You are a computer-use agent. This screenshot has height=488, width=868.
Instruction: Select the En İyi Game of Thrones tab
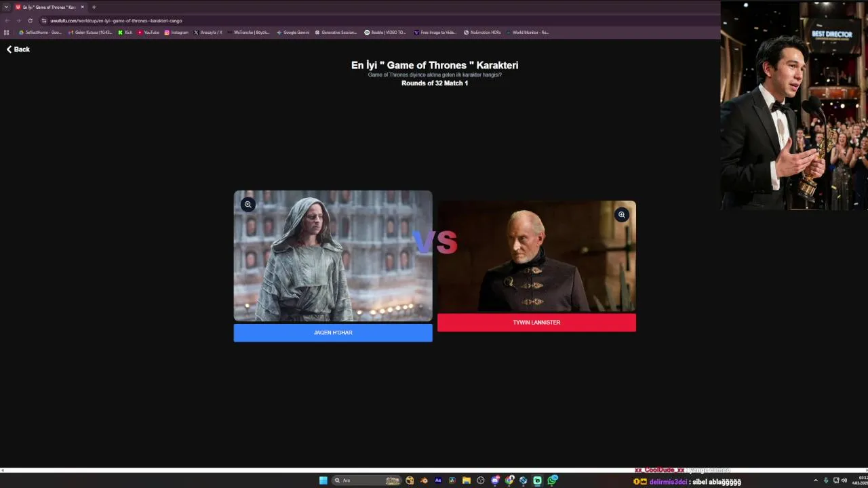50,7
